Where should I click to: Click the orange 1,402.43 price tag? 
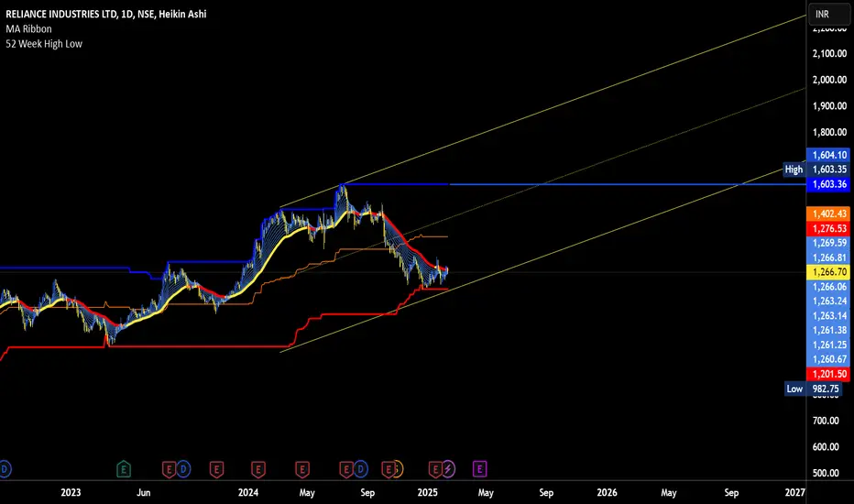[x=828, y=214]
